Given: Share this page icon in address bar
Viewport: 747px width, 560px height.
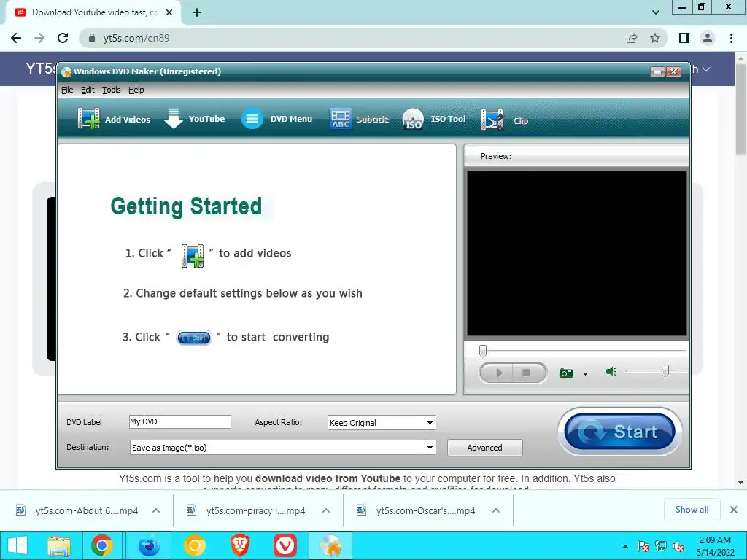Looking at the screenshot, I should (632, 38).
